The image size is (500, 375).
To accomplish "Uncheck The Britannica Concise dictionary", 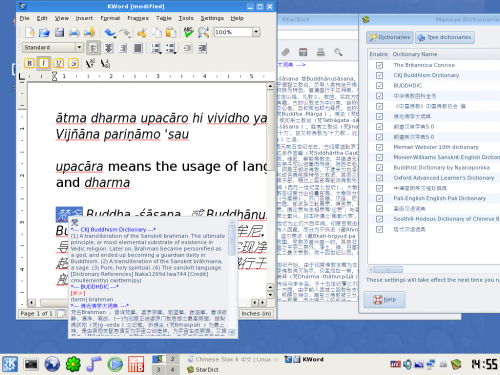I will coord(379,65).
